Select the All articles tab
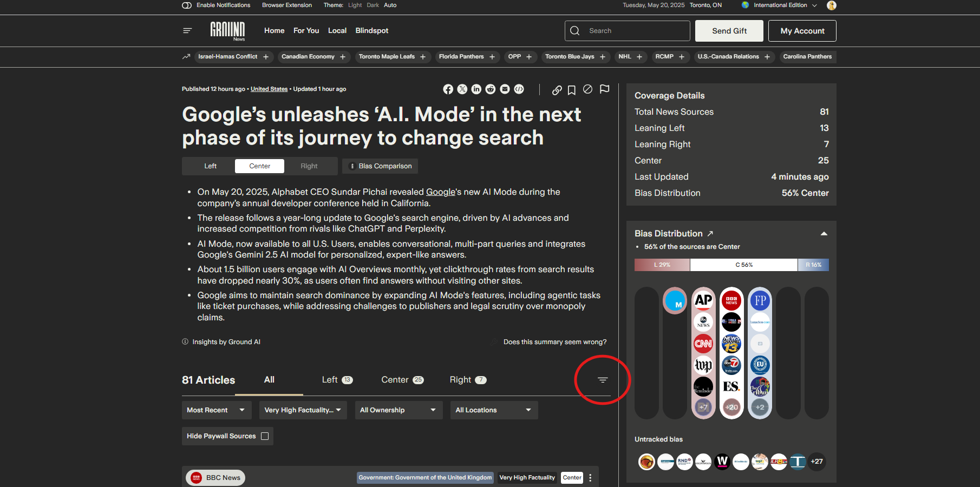Screen dimensions: 980x487 click(269, 380)
